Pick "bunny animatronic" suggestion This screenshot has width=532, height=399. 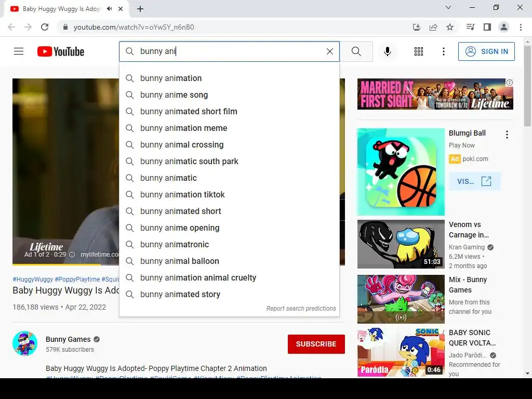pos(229,244)
